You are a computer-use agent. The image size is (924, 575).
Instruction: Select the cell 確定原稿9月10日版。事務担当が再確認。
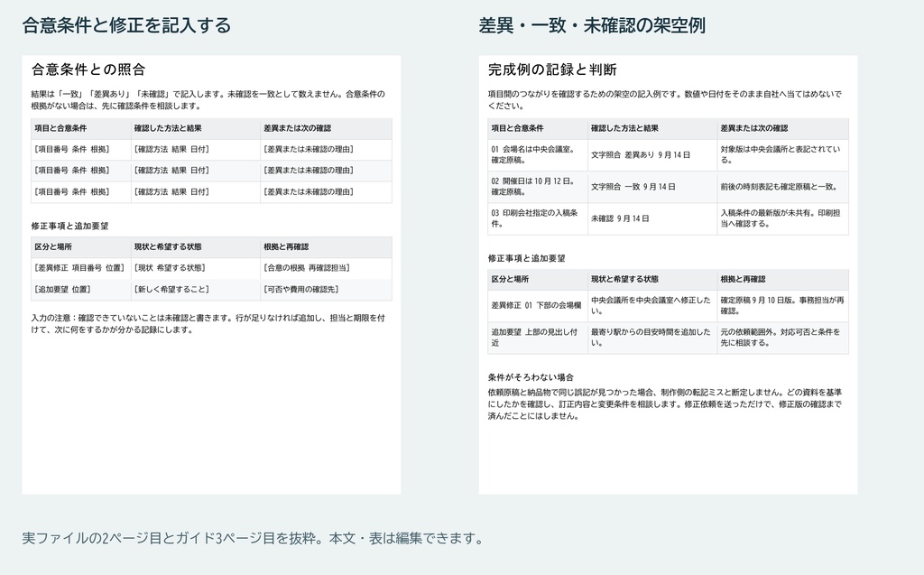782,305
